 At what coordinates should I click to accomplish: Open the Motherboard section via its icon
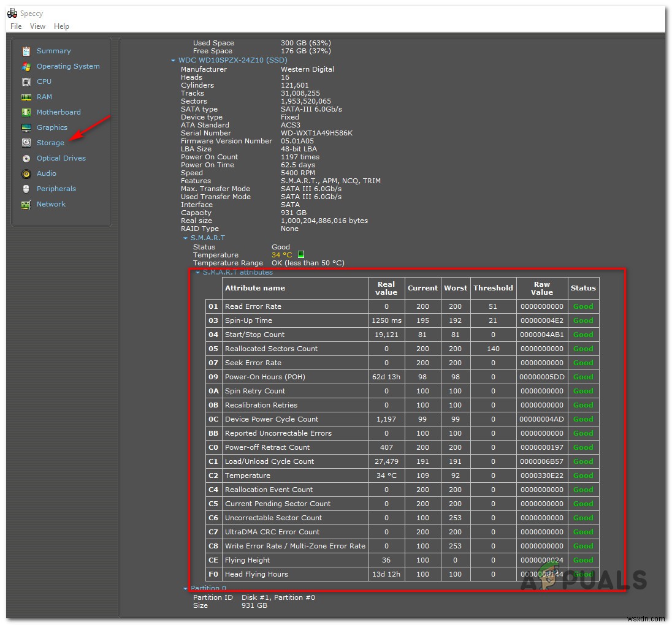click(25, 112)
